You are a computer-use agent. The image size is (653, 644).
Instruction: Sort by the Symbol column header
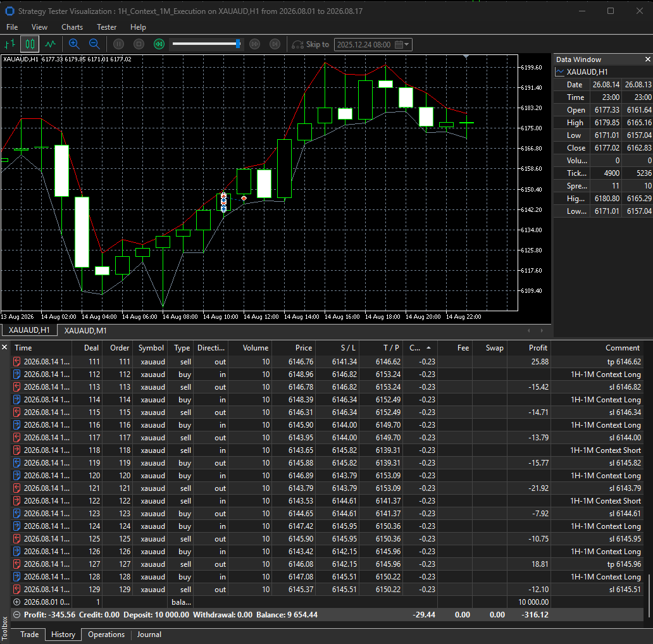(151, 348)
